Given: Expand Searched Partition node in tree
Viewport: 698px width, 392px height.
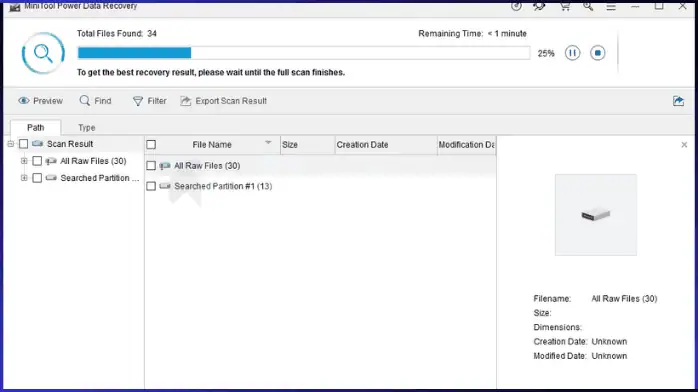Looking at the screenshot, I should (24, 178).
